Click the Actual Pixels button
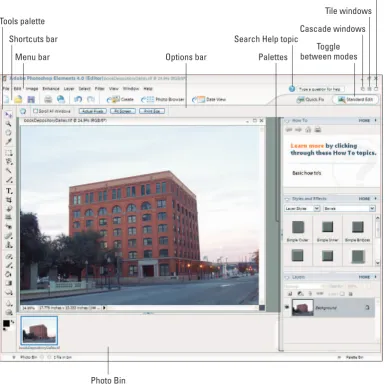385x385 pixels. (93, 111)
